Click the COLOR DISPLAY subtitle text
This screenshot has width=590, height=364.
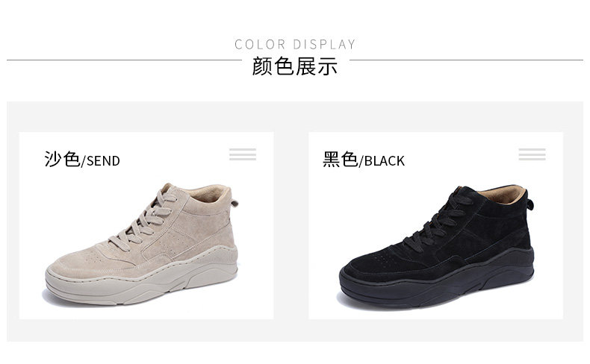(295, 44)
